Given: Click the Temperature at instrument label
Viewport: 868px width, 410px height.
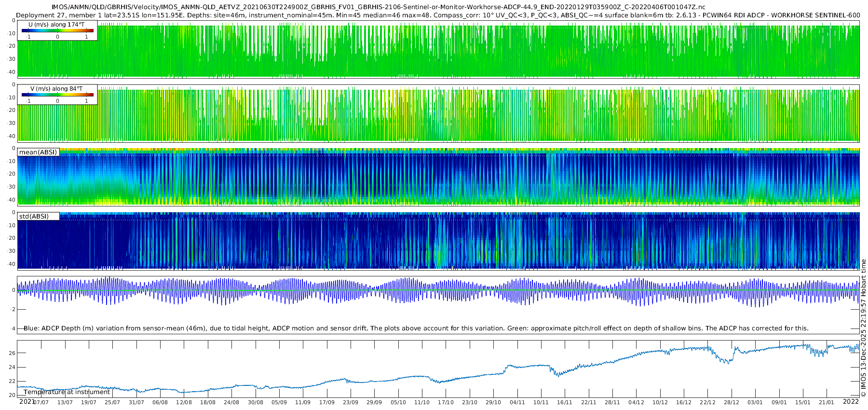Looking at the screenshot, I should (67, 392).
